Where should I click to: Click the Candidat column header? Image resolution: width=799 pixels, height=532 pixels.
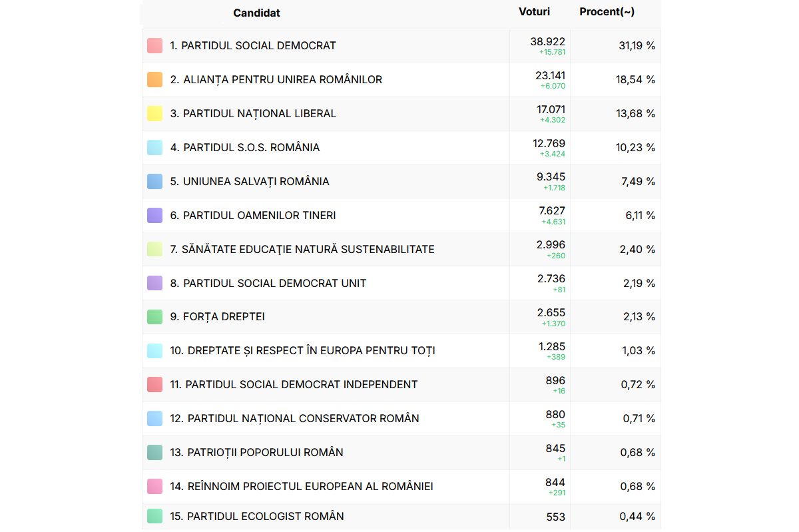point(256,13)
